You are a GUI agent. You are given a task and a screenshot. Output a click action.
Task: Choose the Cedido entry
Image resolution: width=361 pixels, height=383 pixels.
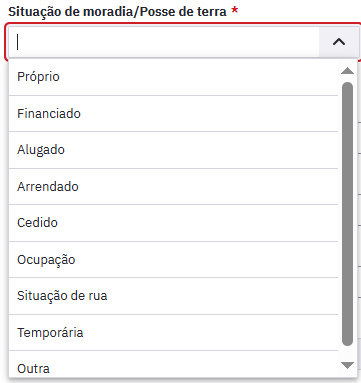pyautogui.click(x=173, y=223)
